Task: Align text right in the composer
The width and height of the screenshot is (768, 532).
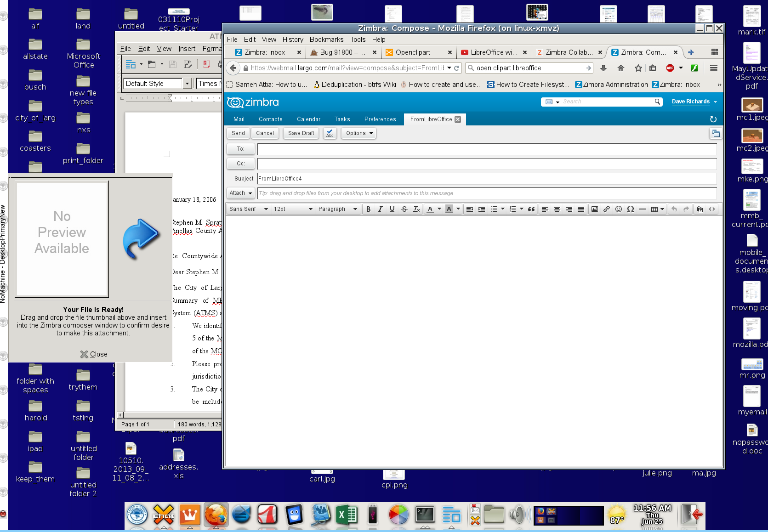Action: click(x=569, y=209)
